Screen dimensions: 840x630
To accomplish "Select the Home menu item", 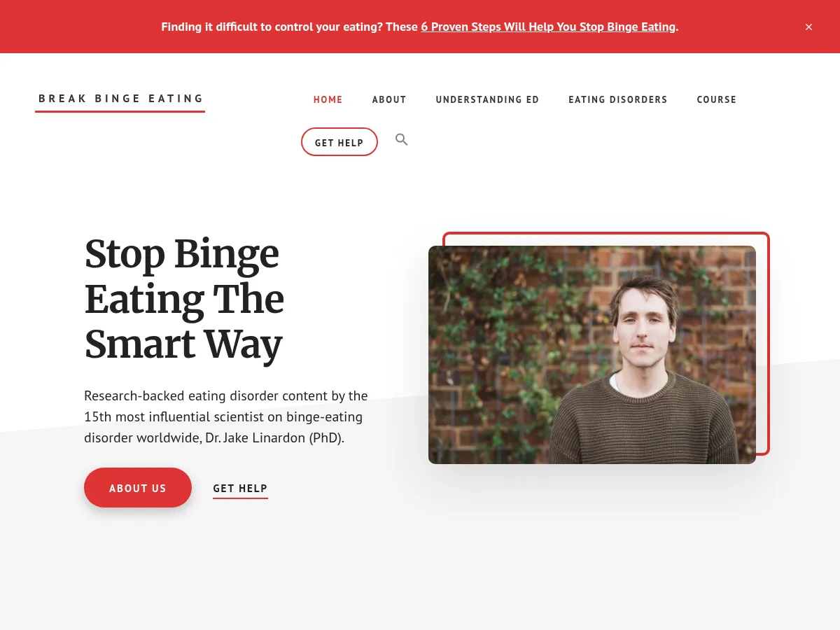I will [x=328, y=99].
